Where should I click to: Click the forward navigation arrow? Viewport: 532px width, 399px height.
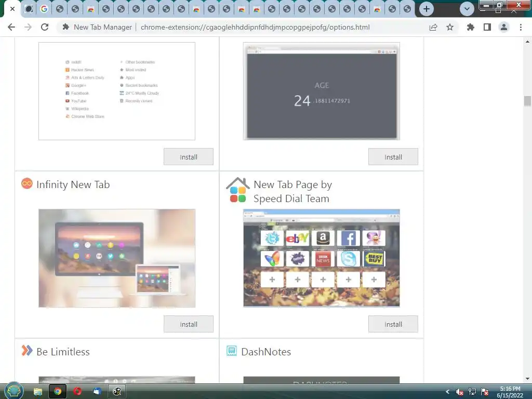[x=28, y=27]
